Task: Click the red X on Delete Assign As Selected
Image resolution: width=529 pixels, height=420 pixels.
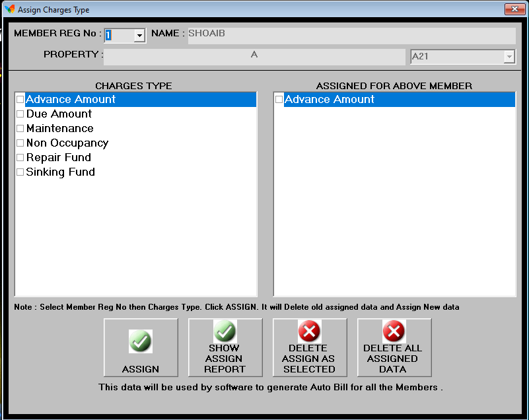Action: click(309, 332)
